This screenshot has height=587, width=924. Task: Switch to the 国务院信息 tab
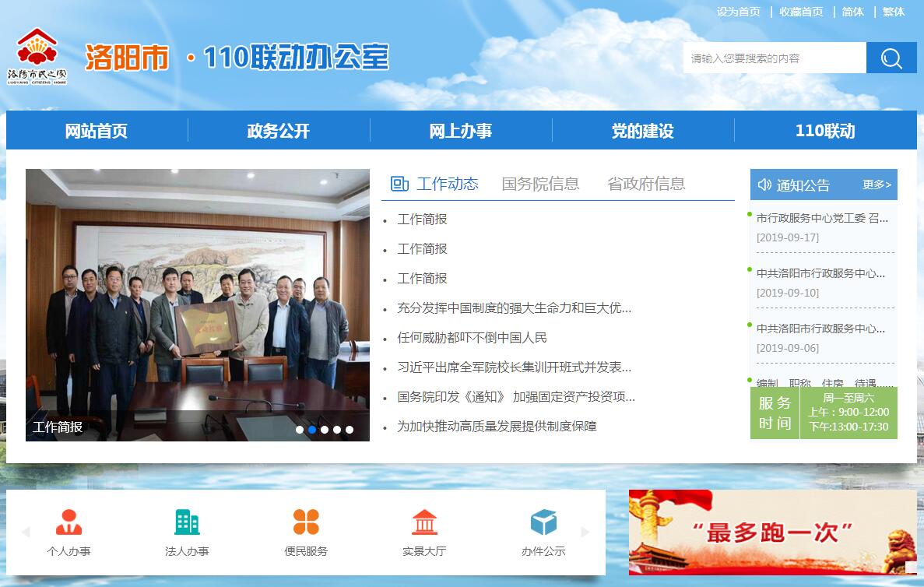pos(540,184)
